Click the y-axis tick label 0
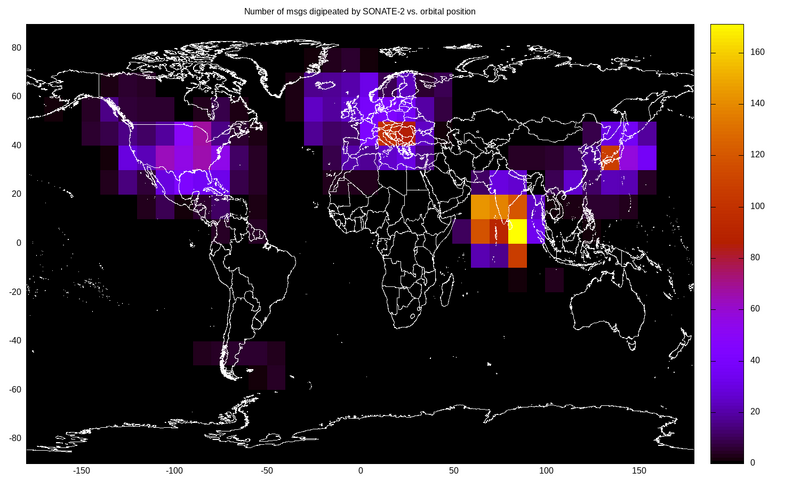 pos(20,243)
